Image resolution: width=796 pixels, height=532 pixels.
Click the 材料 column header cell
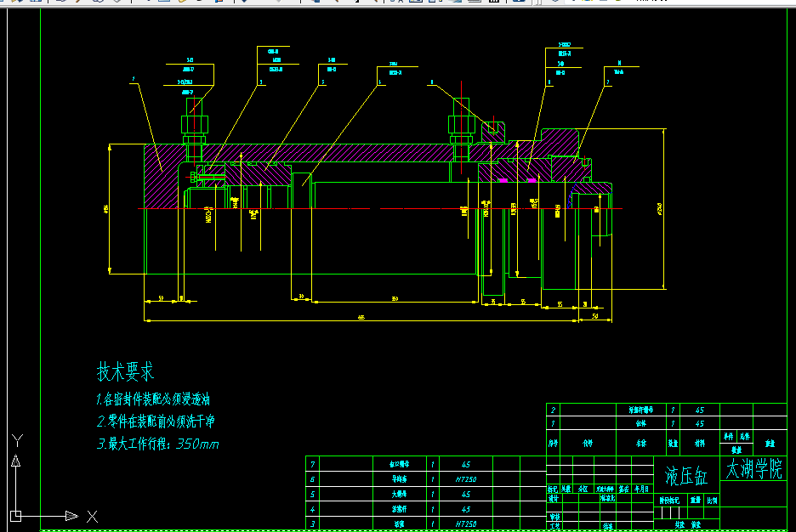pyautogui.click(x=700, y=444)
